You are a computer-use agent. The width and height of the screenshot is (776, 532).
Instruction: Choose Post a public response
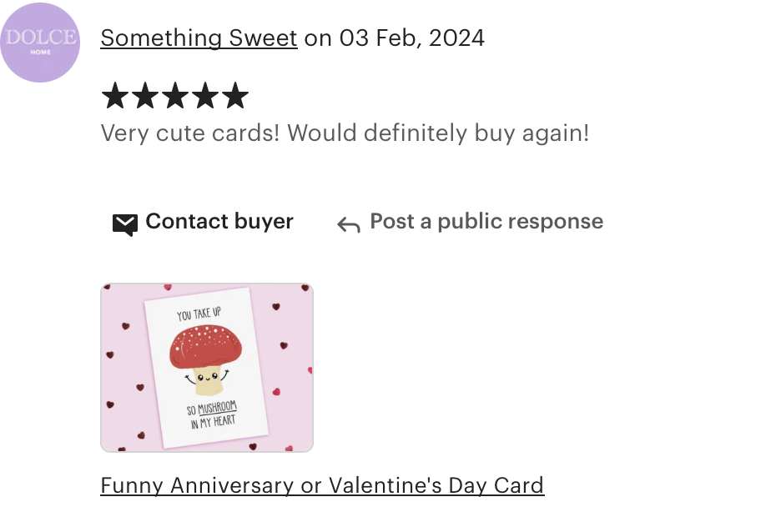click(x=486, y=222)
